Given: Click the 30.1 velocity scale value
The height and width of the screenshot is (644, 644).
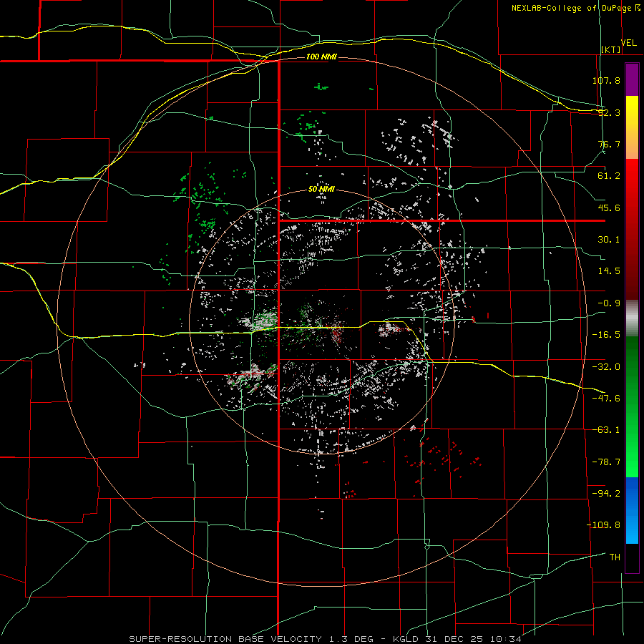Looking at the screenshot, I should 609,240.
